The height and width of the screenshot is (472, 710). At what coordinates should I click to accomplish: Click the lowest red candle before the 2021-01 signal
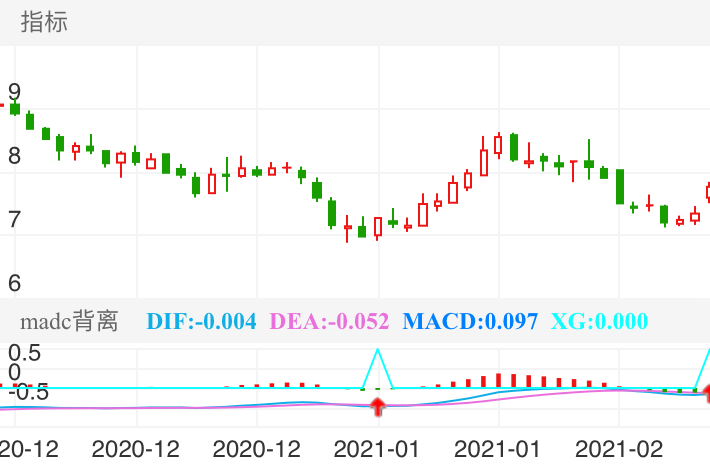347,229
